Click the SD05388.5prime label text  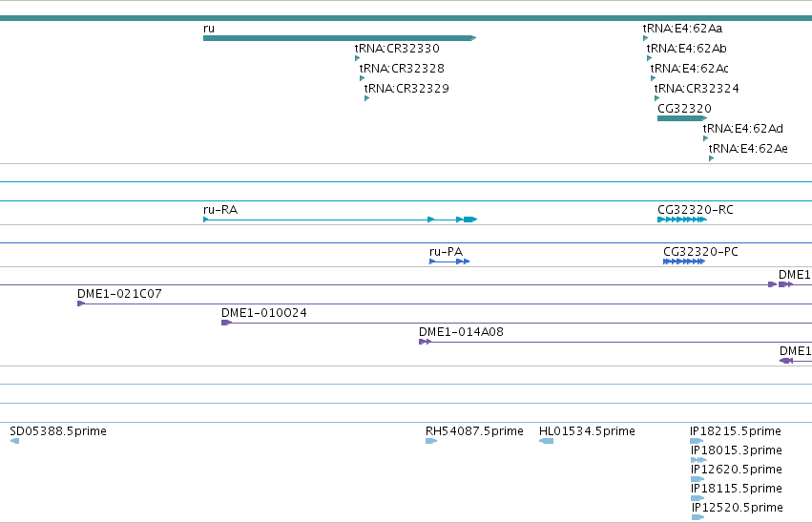(x=58, y=431)
